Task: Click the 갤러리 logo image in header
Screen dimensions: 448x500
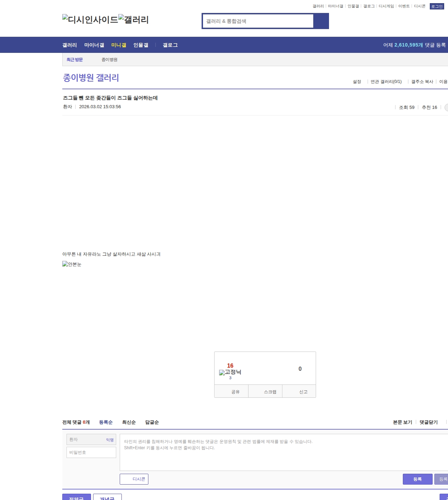Action: pos(134,19)
